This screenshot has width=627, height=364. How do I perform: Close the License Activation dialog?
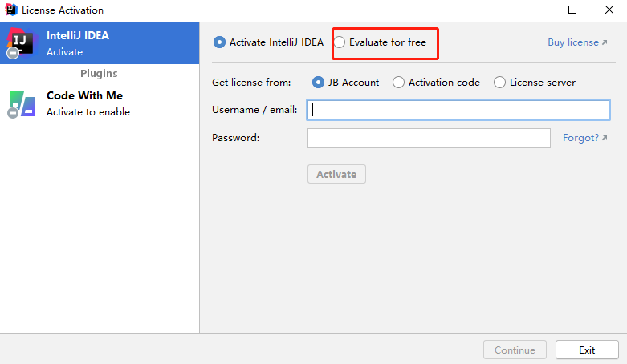coord(609,10)
